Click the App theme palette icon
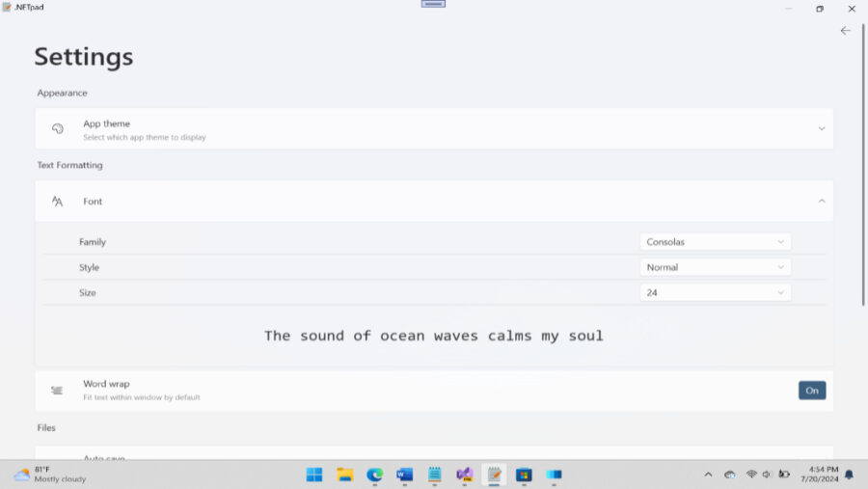868x489 pixels. point(58,129)
